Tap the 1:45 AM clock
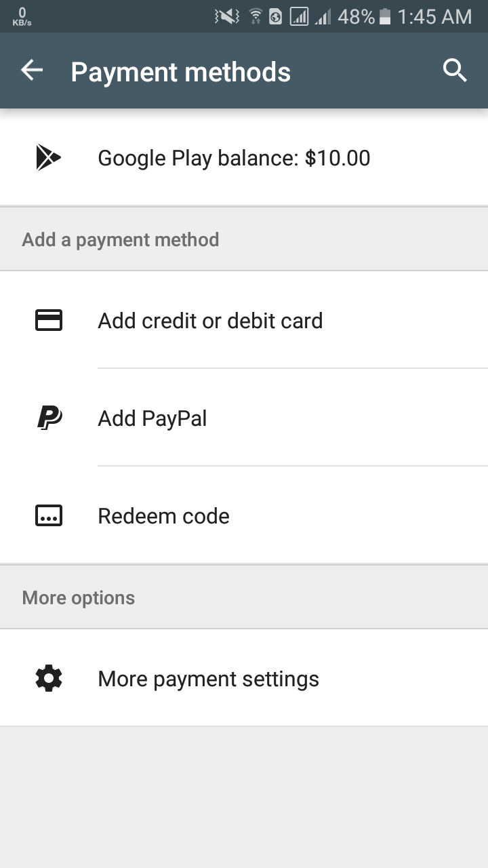This screenshot has width=488, height=868. pyautogui.click(x=434, y=16)
